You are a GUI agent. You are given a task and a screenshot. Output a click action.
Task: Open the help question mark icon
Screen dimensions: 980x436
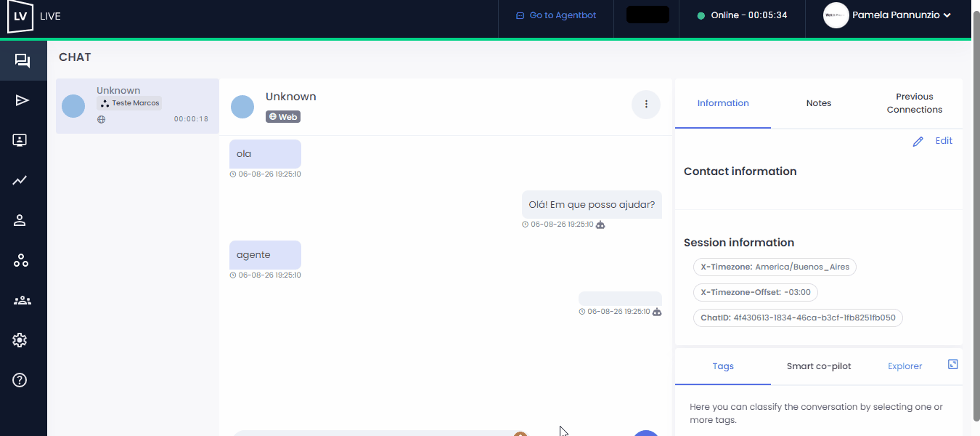pos(20,379)
